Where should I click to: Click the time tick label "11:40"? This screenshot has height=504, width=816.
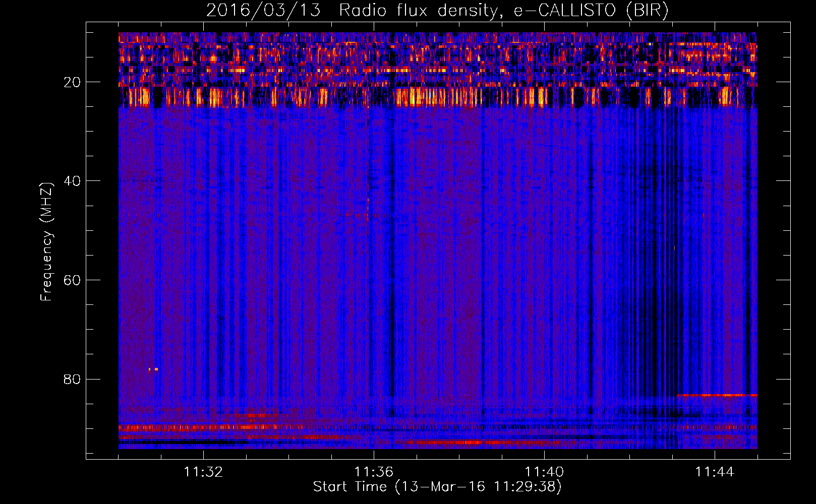click(544, 472)
